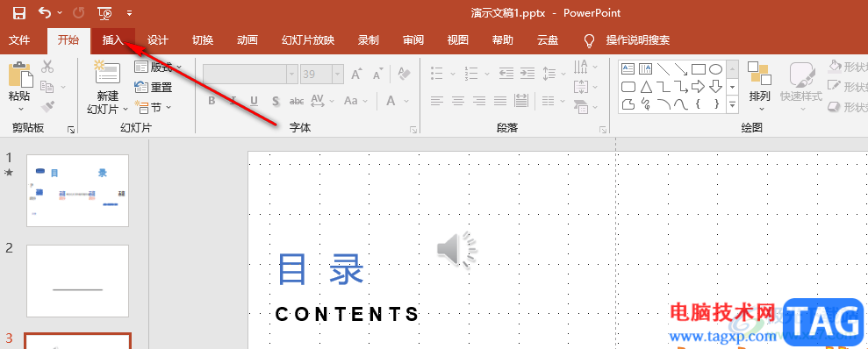Click the Font Color A button
Viewport: 868px width, 349px height.
click(x=391, y=101)
